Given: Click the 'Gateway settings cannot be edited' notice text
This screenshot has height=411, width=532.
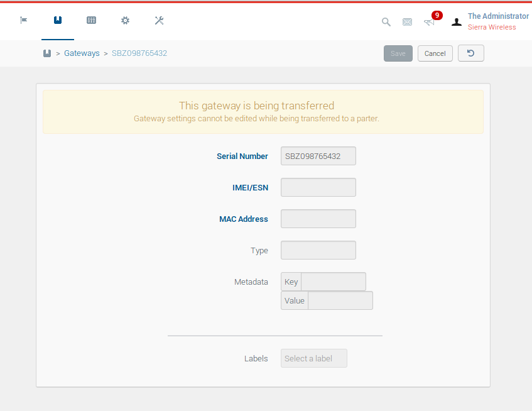Looking at the screenshot, I should [x=256, y=118].
